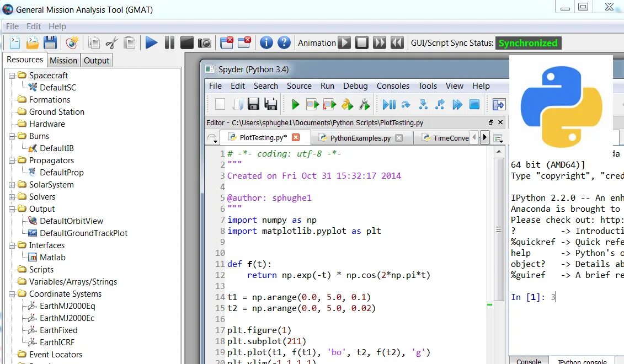Screen dimensions: 624x364
Task: Open the Spyder Consoles menu
Action: pyautogui.click(x=393, y=86)
